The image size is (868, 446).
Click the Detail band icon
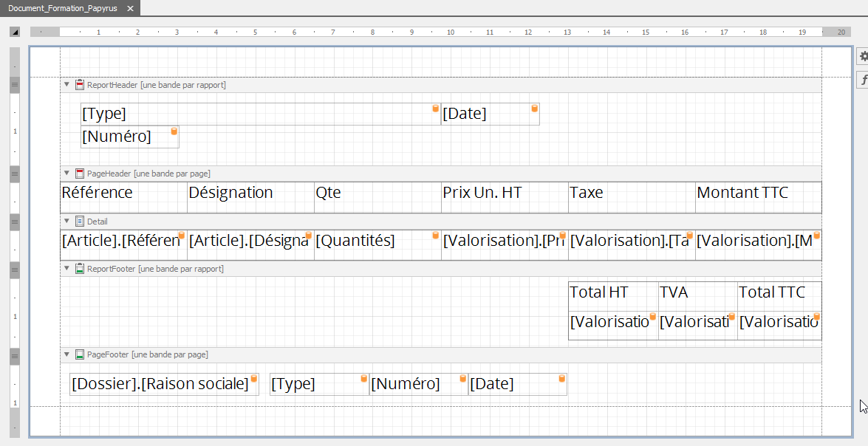pos(80,221)
